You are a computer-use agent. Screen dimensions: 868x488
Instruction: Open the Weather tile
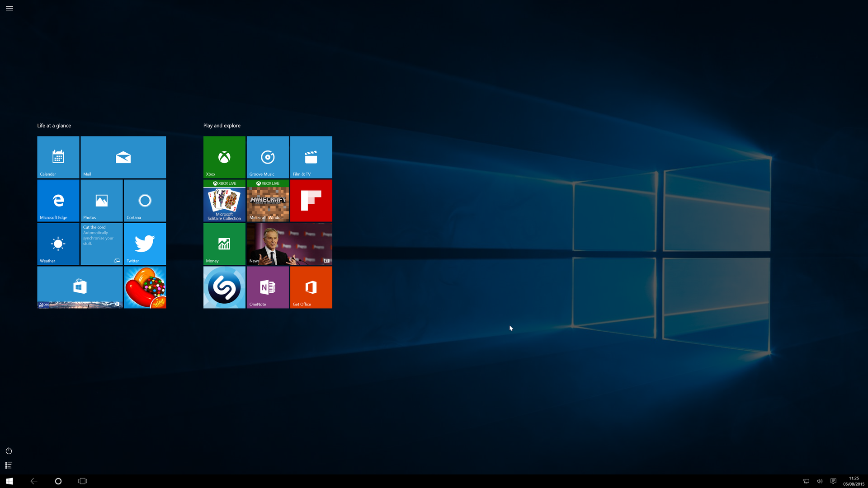[58, 244]
